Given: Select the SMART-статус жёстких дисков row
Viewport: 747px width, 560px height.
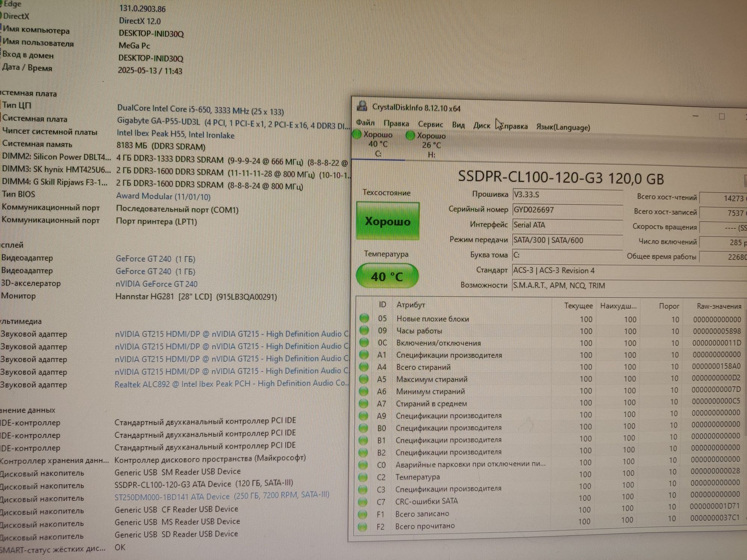Looking at the screenshot, I should coord(63,548).
